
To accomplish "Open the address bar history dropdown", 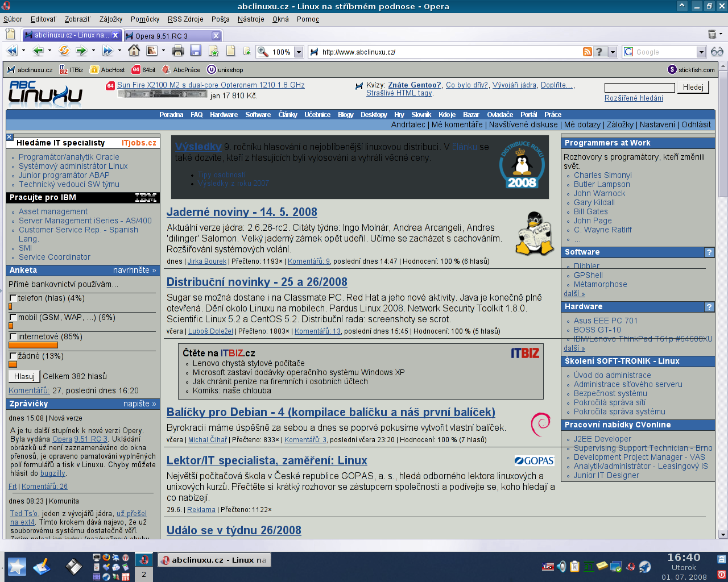I will tap(613, 52).
